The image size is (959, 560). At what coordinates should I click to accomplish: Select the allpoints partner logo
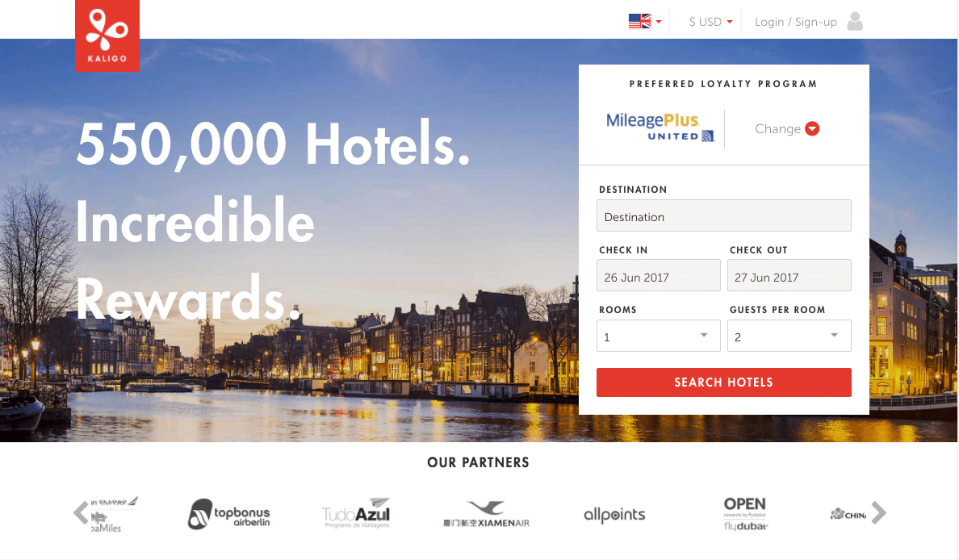tap(614, 515)
